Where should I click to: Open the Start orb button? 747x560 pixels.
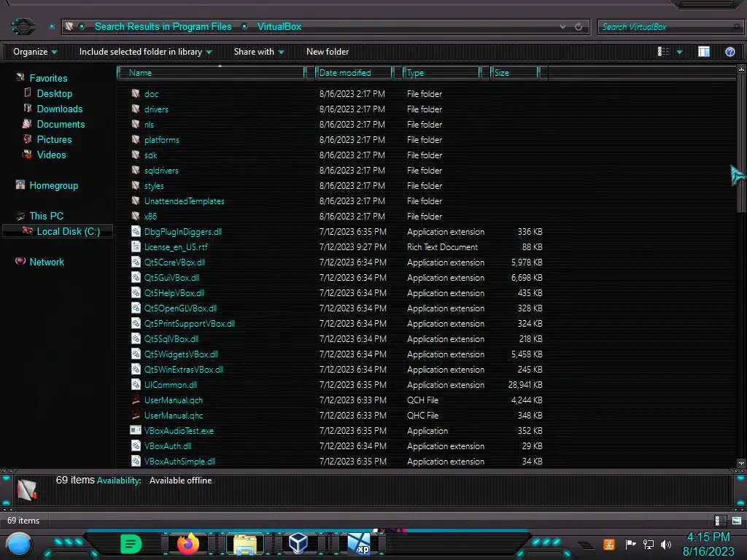tap(19, 544)
